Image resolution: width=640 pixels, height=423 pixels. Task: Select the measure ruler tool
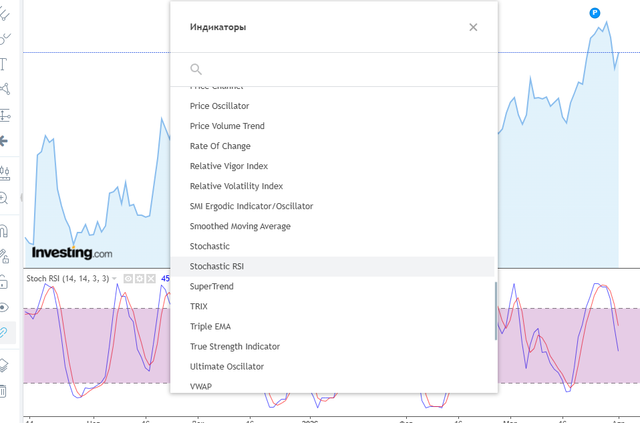(x=4, y=116)
